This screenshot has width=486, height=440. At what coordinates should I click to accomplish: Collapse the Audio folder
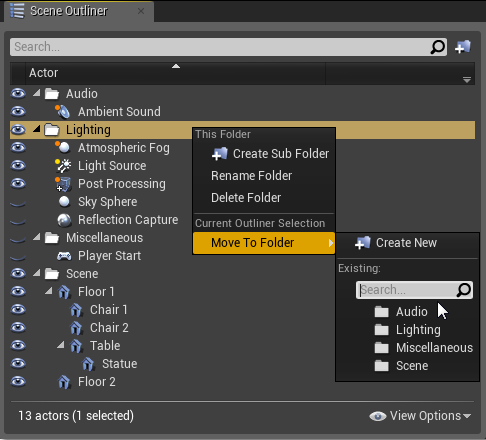click(37, 93)
